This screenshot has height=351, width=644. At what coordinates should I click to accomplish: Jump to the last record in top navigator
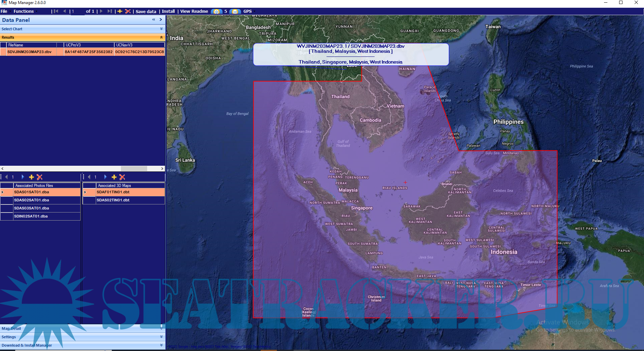[110, 11]
